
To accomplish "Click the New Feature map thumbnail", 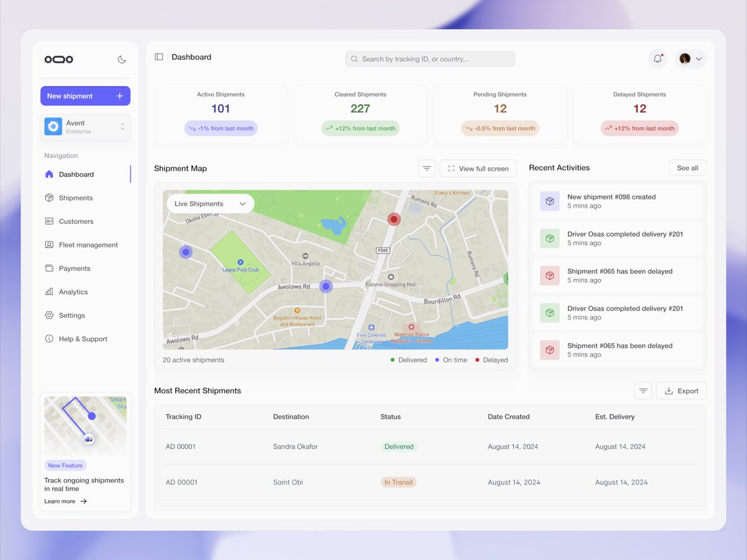I will [x=85, y=426].
